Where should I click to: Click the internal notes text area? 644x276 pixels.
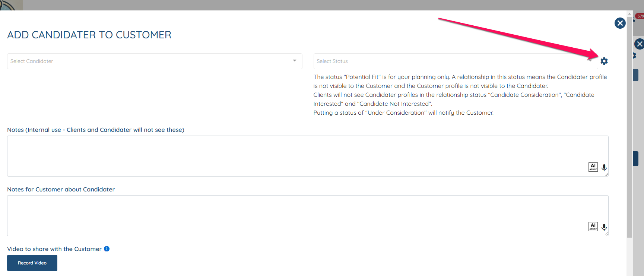pos(308,156)
